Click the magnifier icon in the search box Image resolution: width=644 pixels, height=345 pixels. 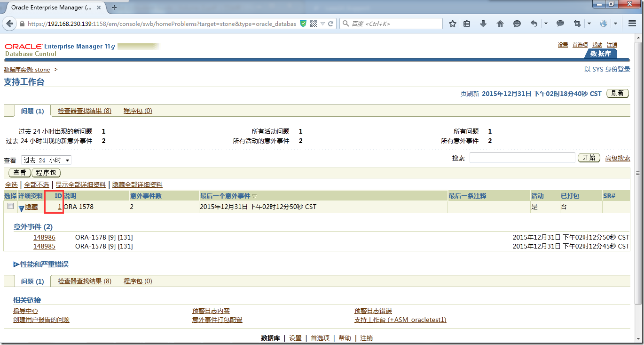coord(346,24)
